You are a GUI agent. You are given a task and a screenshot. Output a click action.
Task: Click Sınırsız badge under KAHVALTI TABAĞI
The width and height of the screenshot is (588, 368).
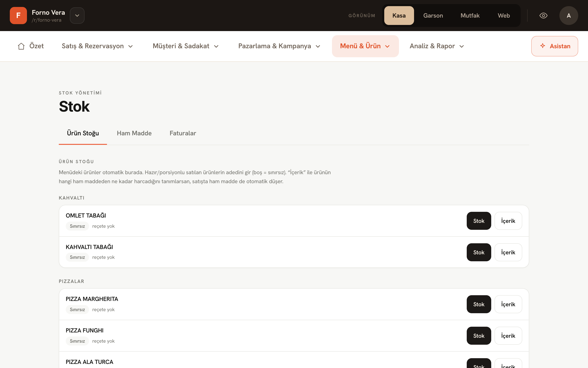coord(77,257)
